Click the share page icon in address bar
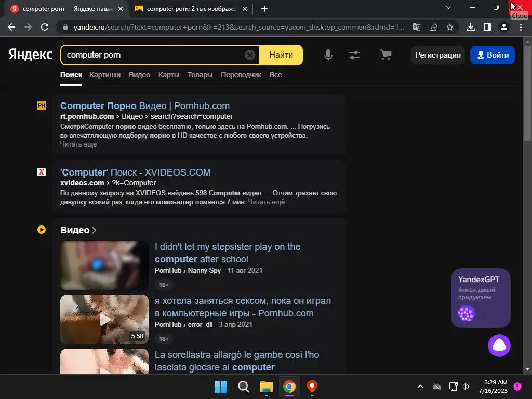The width and height of the screenshot is (532, 399). [433, 27]
